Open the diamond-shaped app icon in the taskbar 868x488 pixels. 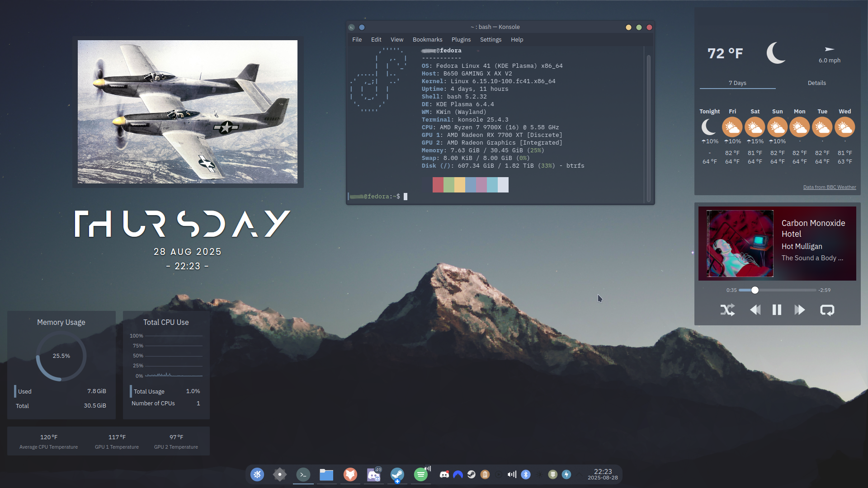(x=280, y=474)
